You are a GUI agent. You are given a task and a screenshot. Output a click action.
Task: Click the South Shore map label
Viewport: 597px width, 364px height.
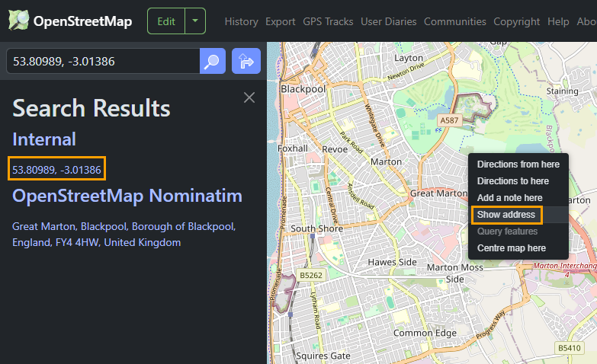(316, 228)
